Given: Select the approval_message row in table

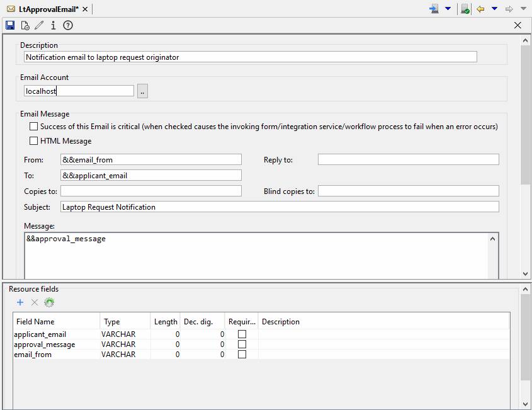Looking at the screenshot, I should [x=44, y=345].
